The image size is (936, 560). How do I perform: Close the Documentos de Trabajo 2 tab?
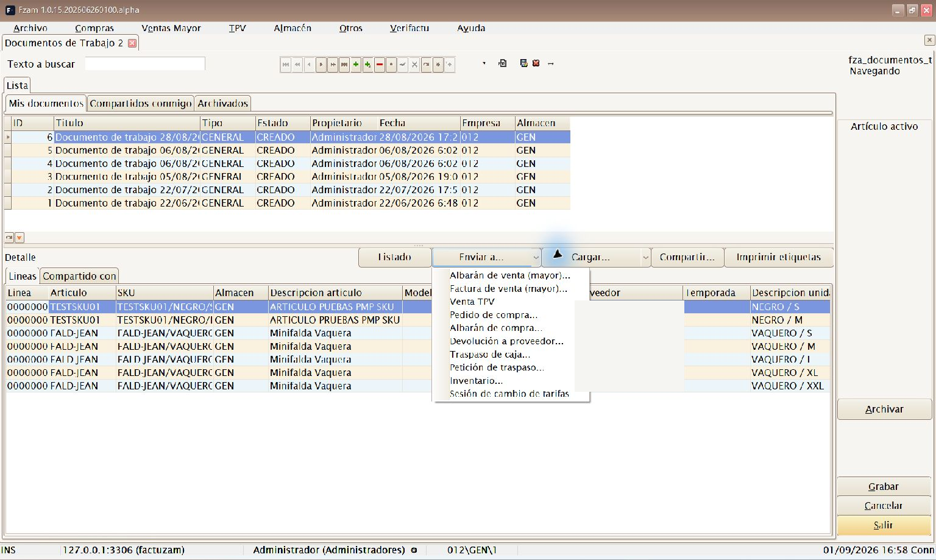pyautogui.click(x=132, y=43)
